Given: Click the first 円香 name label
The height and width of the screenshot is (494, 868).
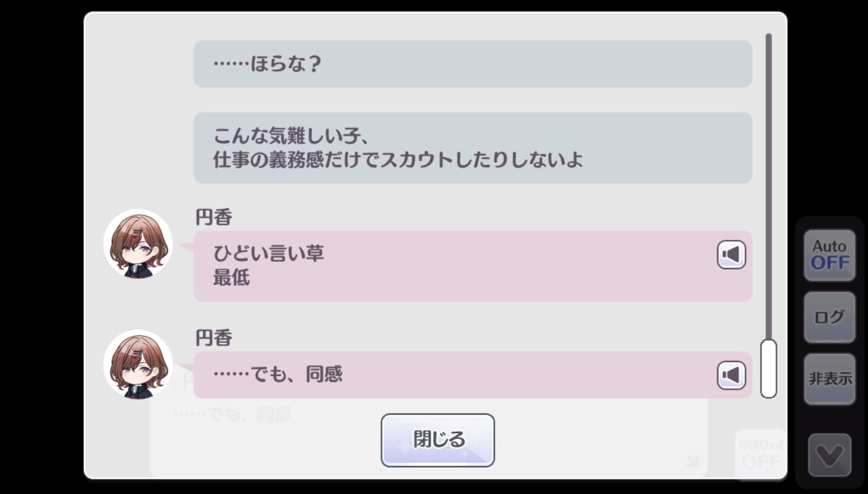Looking at the screenshot, I should (x=214, y=218).
